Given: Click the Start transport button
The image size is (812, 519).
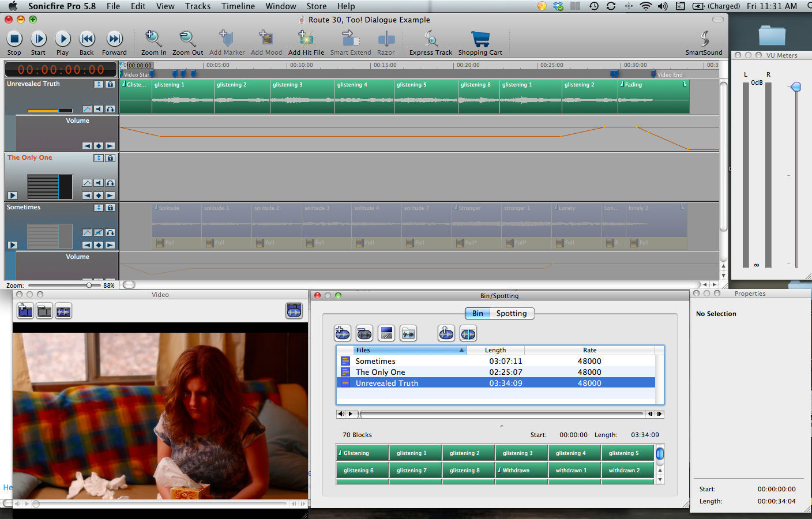Looking at the screenshot, I should tap(39, 39).
